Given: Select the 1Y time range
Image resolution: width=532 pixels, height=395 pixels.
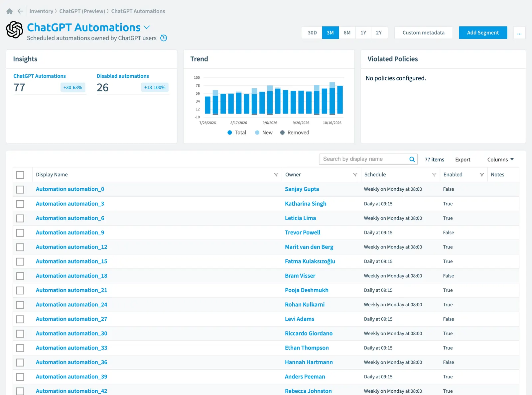Looking at the screenshot, I should [x=363, y=33].
